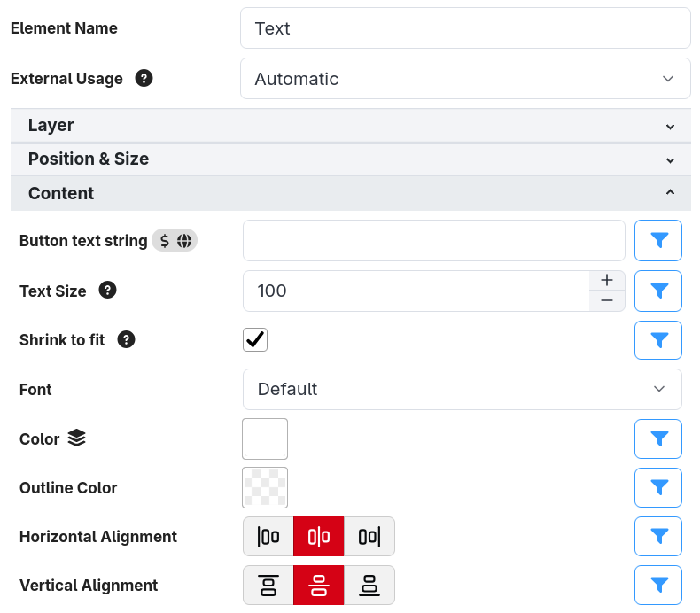Image resolution: width=700 pixels, height=613 pixels.
Task: Click the Element Name input field
Action: 465,28
